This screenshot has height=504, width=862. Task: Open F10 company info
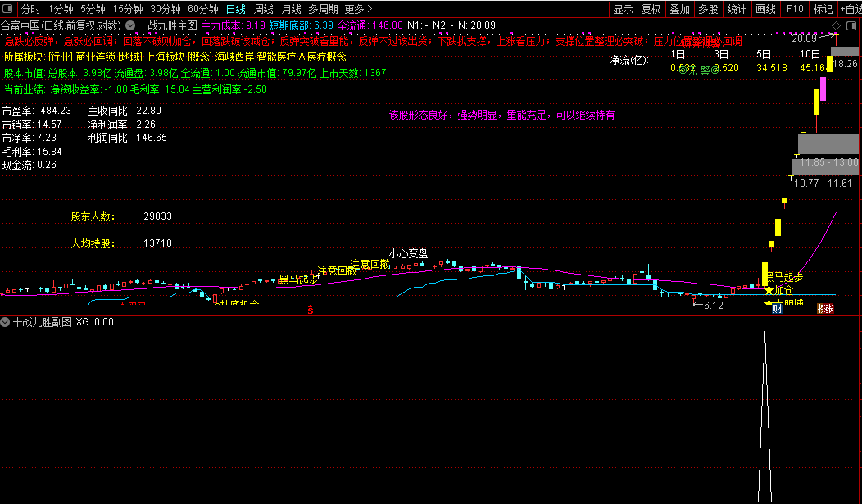794,9
